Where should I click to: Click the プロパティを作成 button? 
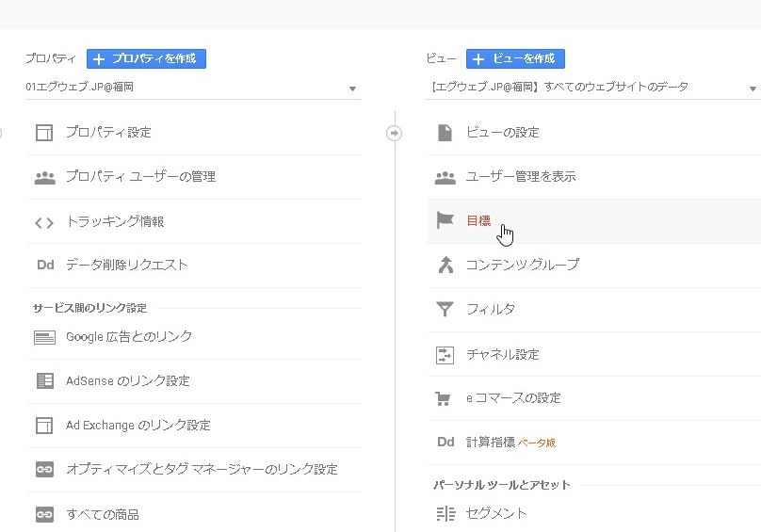click(x=146, y=58)
